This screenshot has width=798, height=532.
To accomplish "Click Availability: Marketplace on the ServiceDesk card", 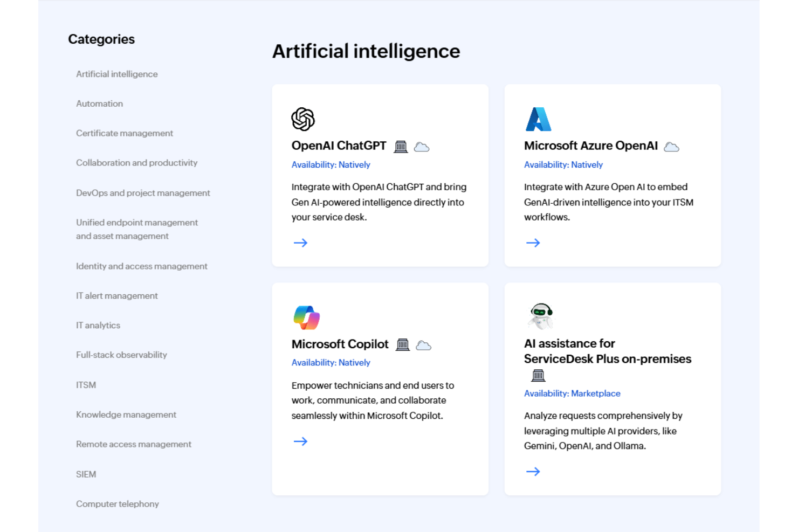I will tap(572, 393).
